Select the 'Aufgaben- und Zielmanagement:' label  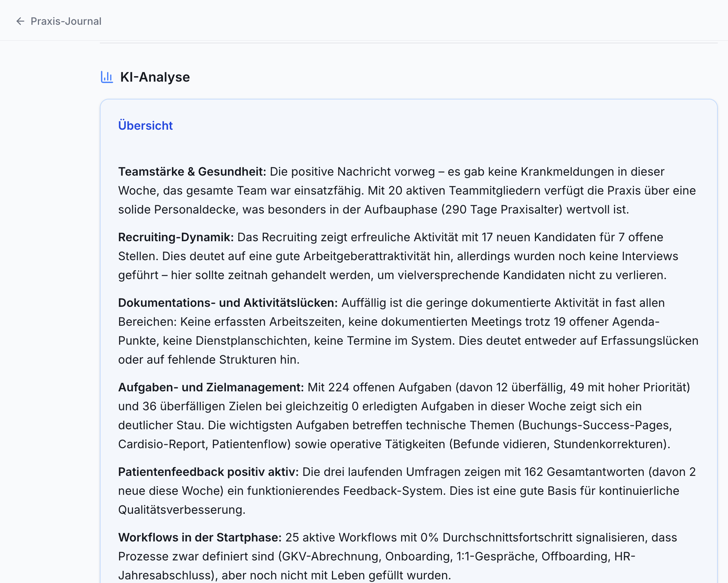click(x=211, y=387)
